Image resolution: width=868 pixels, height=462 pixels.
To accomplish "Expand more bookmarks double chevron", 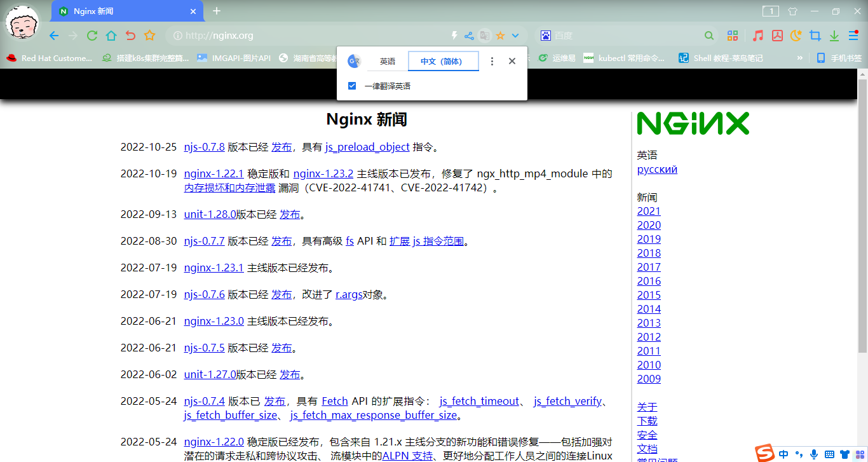I will coord(799,58).
